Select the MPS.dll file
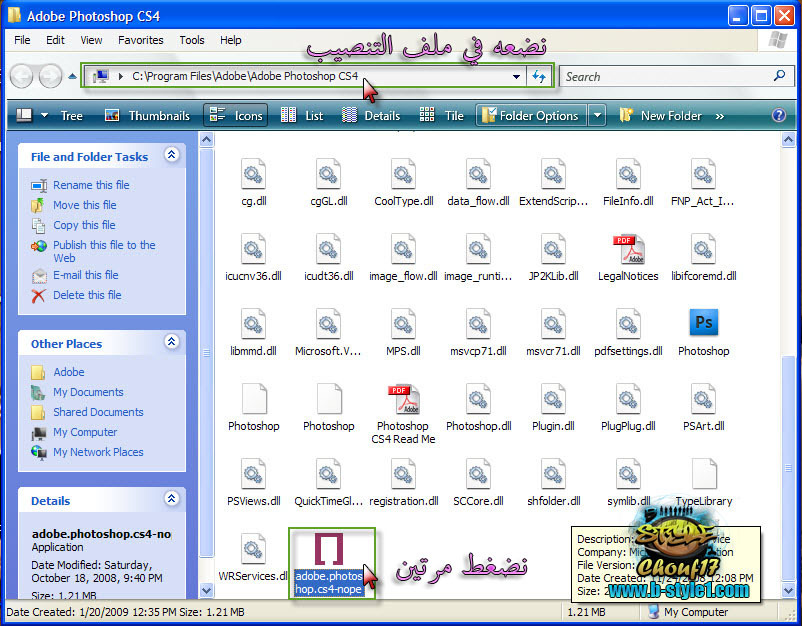 404,332
